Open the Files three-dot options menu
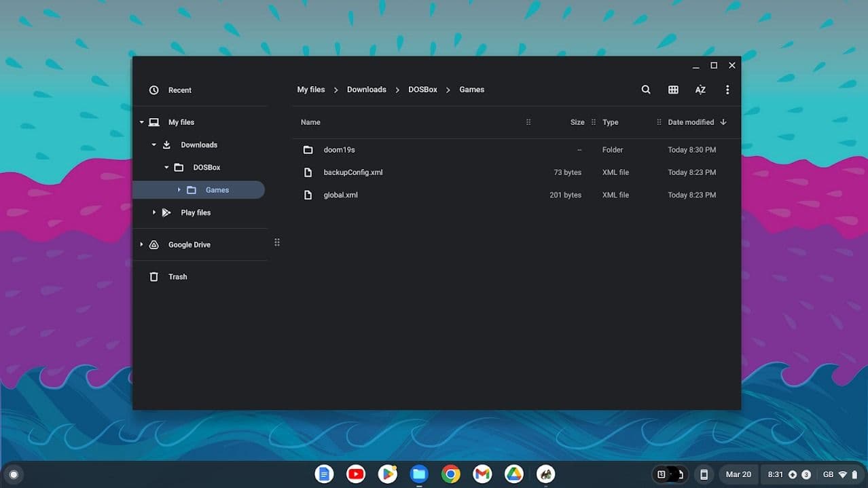 point(727,89)
